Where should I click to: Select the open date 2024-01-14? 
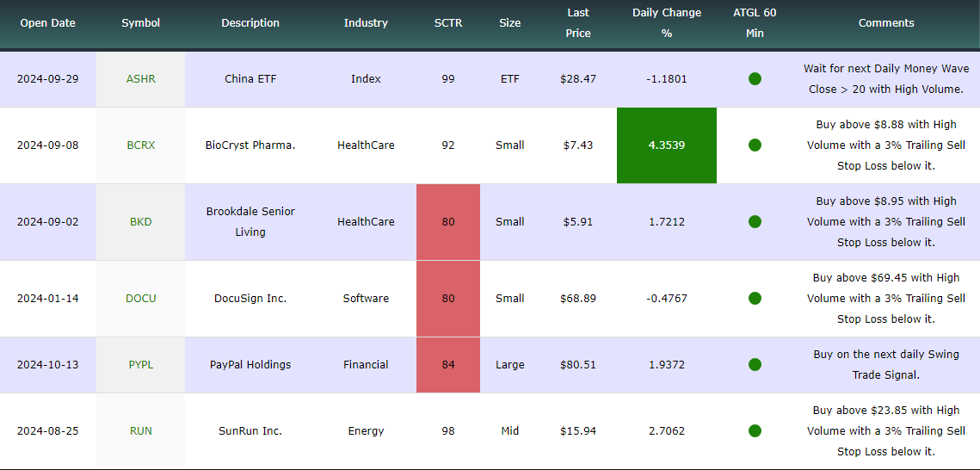47,298
